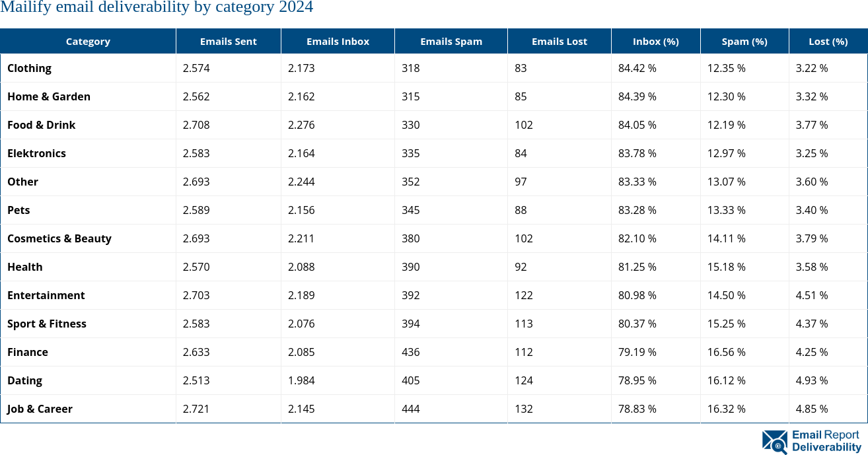This screenshot has width=868, height=455.
Task: Click Pets spam percentage 13.33 %
Action: (727, 210)
